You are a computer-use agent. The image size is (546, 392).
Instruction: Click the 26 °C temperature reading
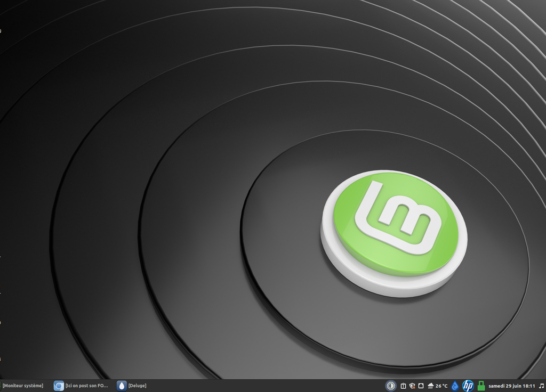pyautogui.click(x=441, y=386)
